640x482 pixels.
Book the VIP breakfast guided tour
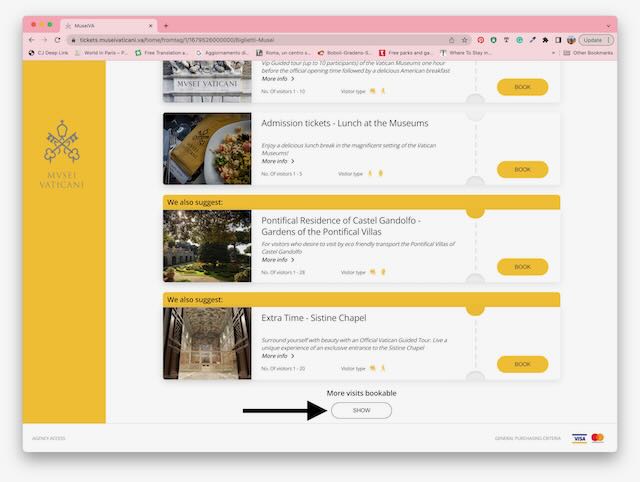[x=522, y=87]
